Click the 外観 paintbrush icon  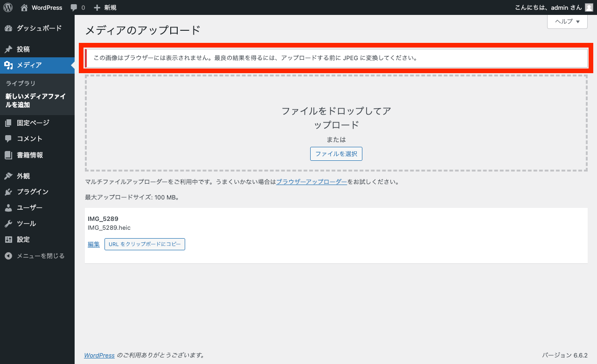(8, 176)
